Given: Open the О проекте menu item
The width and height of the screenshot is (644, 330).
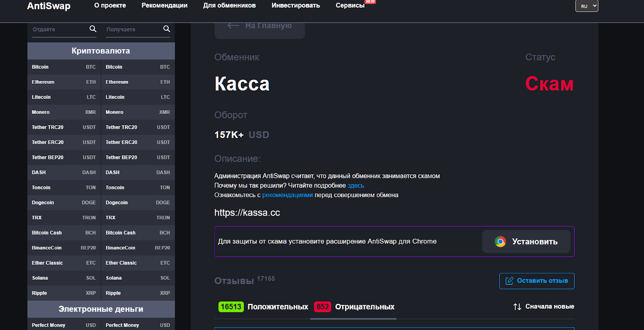Looking at the screenshot, I should pyautogui.click(x=110, y=6).
